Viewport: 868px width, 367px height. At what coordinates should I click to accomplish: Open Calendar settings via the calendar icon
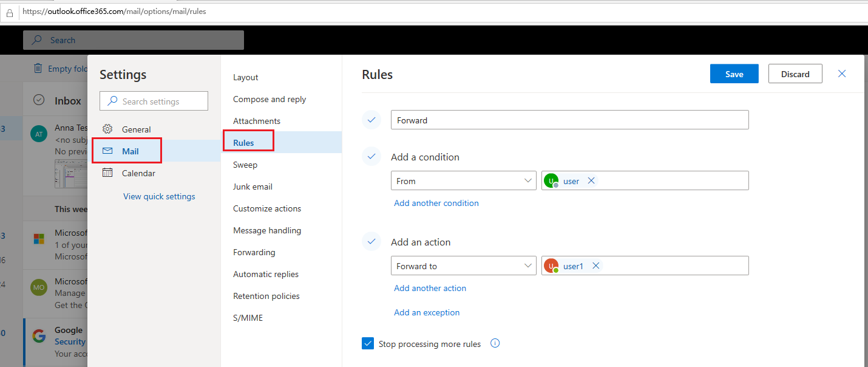pos(108,173)
